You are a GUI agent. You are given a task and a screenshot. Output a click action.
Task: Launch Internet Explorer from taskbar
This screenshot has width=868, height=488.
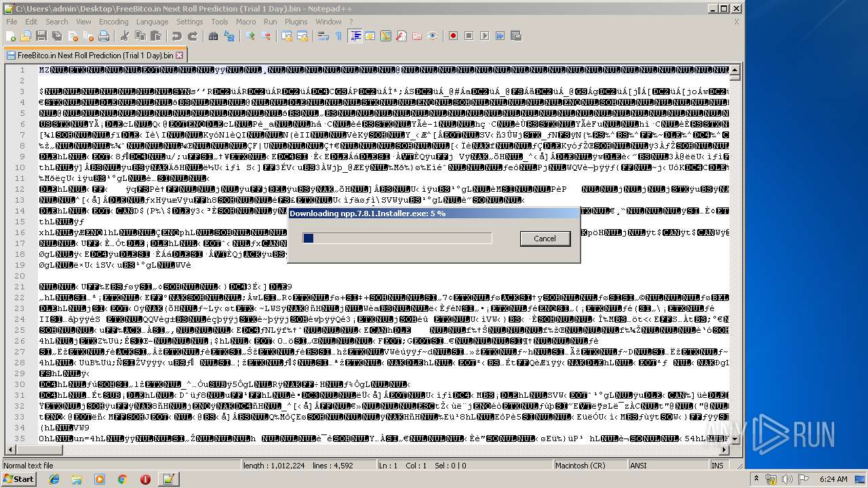coord(54,479)
